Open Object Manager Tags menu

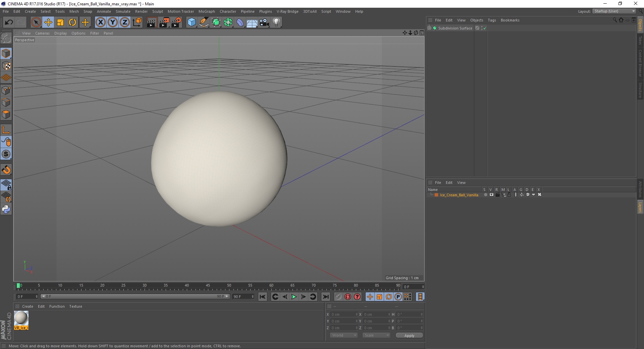pos(492,20)
